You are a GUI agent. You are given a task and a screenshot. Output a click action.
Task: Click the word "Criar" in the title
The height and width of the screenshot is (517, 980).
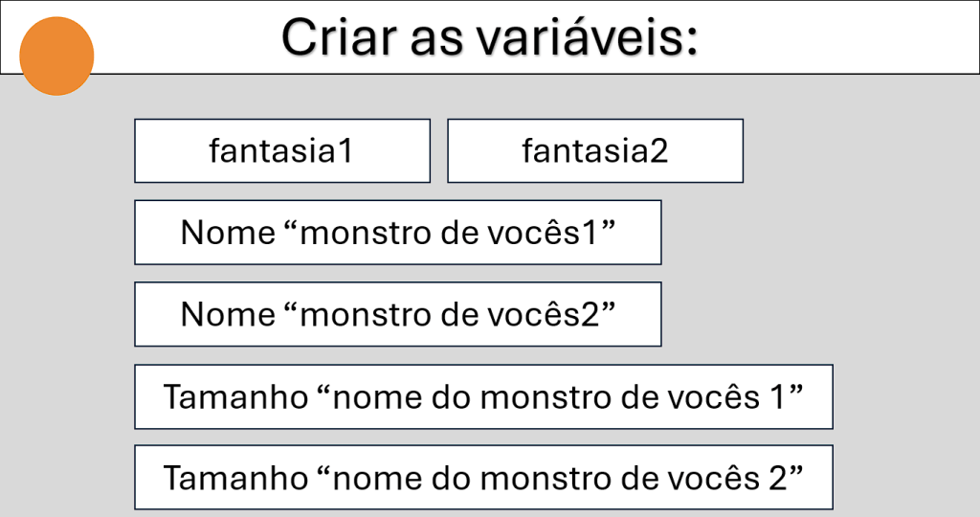coord(337,38)
